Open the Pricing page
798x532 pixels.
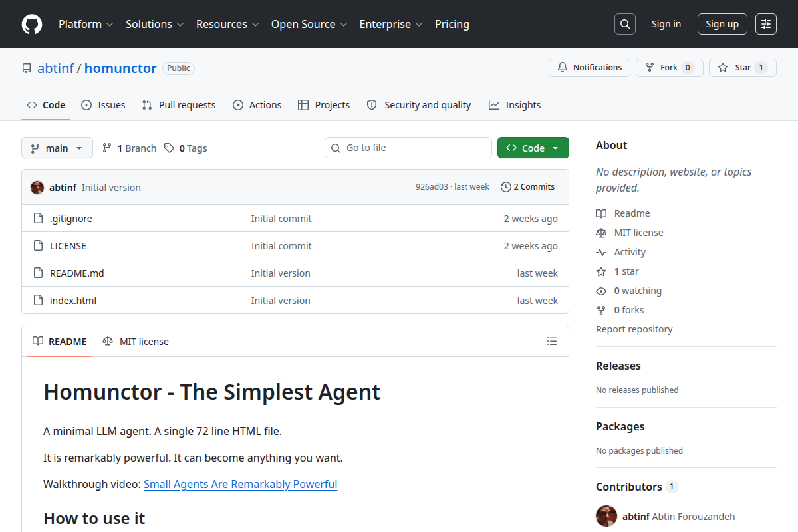coord(452,24)
